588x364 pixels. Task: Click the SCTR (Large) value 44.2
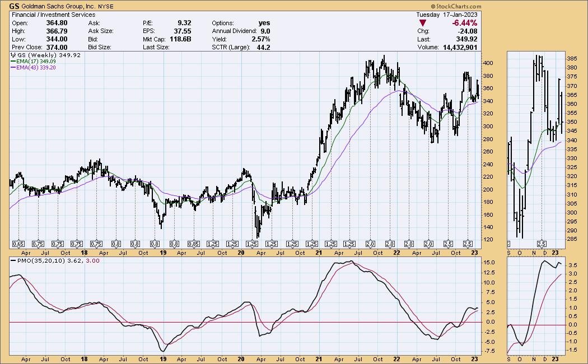(x=264, y=48)
